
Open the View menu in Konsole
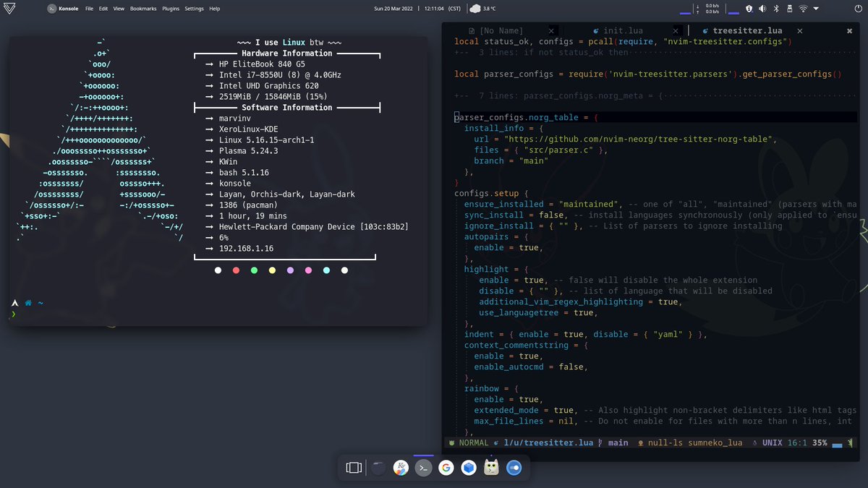[x=119, y=9]
